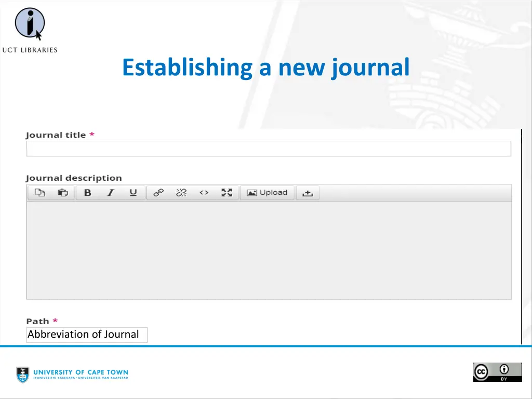The image size is (532, 399).
Task: Click the Creative Commons BY license badge
Action: point(497,372)
